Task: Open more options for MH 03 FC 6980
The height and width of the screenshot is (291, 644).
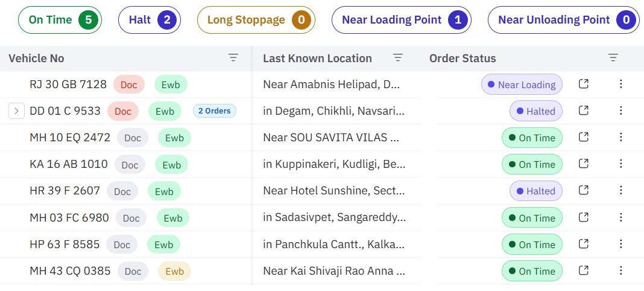Action: click(620, 217)
